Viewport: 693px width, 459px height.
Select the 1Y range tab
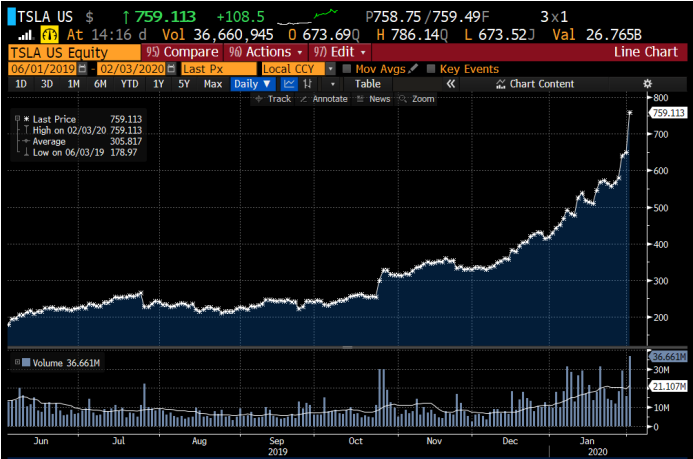[x=158, y=84]
